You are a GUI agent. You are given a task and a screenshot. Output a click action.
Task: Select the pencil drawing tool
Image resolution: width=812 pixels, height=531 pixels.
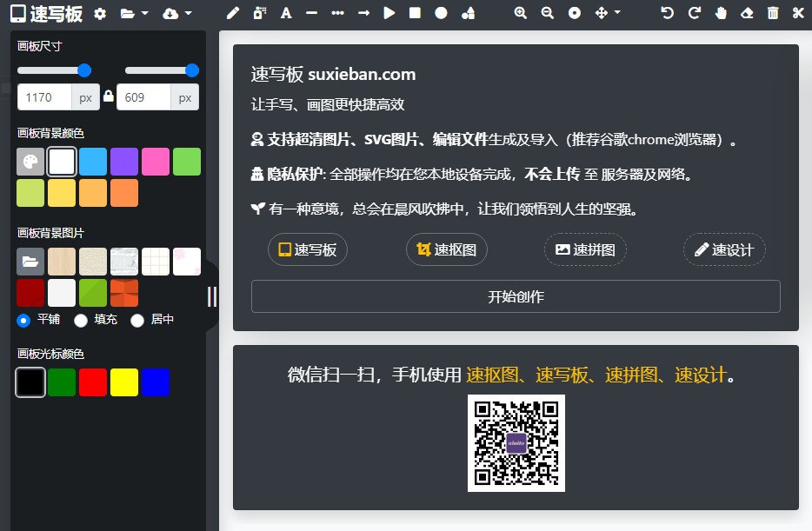[x=233, y=13]
